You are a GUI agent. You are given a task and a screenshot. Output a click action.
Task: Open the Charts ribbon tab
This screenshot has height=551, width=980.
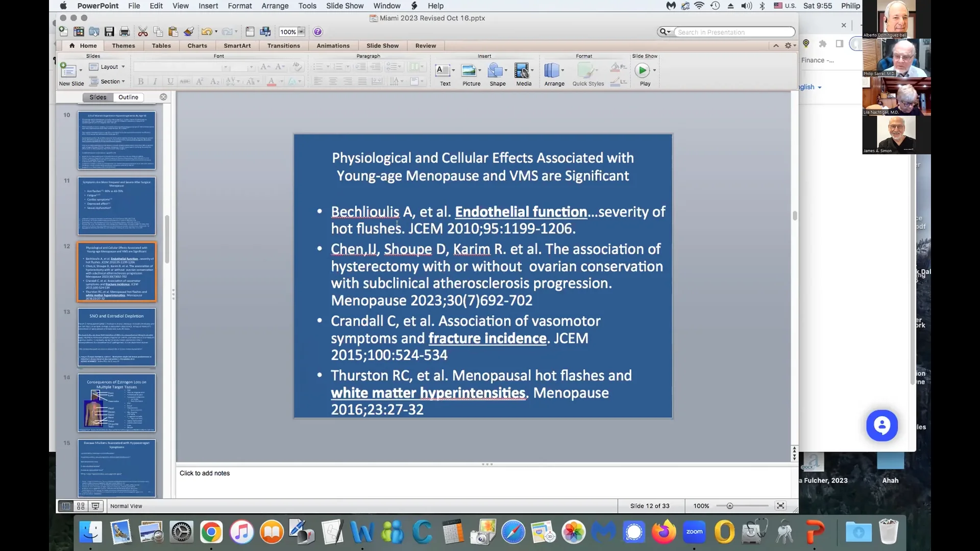click(198, 46)
